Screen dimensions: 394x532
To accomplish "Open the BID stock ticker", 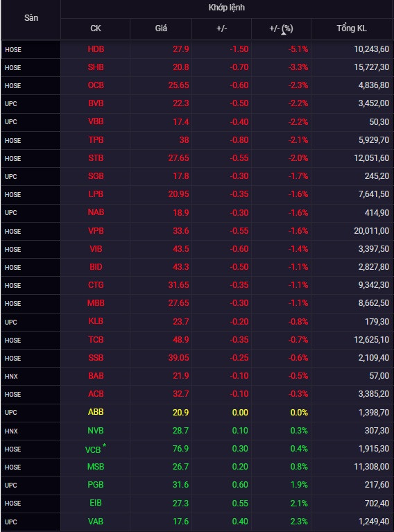I will click(96, 267).
